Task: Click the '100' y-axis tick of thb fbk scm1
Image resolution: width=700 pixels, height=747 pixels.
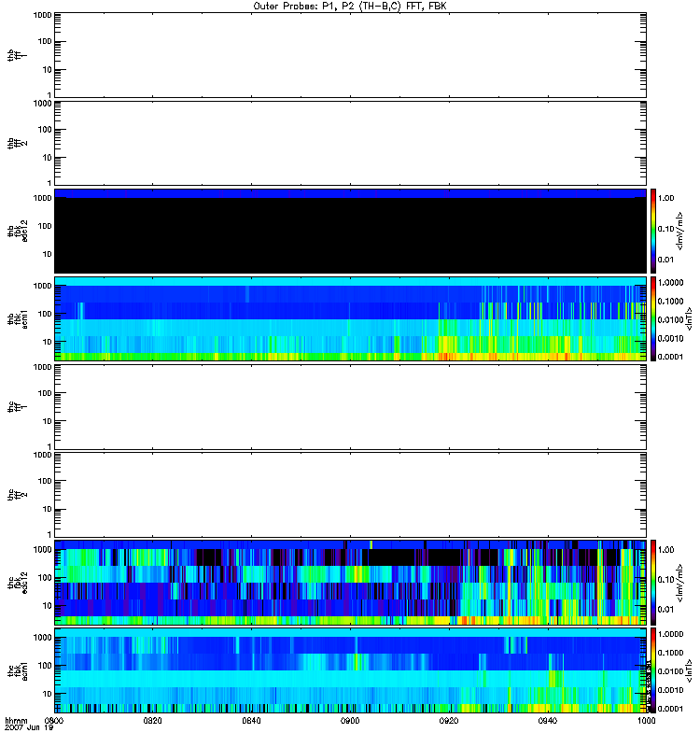Action: pos(45,314)
